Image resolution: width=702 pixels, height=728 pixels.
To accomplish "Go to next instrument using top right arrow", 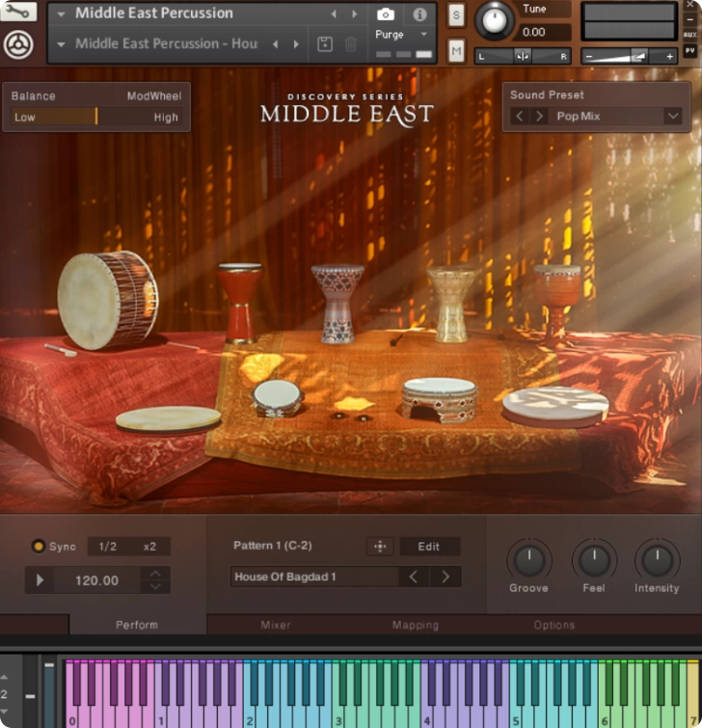I will coord(354,13).
